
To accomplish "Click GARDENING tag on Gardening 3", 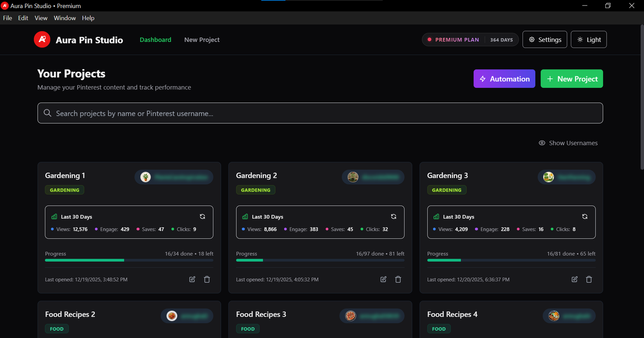I will pyautogui.click(x=447, y=190).
